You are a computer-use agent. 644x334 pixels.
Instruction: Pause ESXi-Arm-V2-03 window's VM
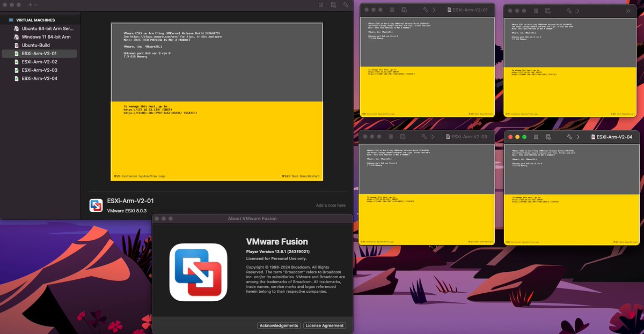tap(391, 137)
